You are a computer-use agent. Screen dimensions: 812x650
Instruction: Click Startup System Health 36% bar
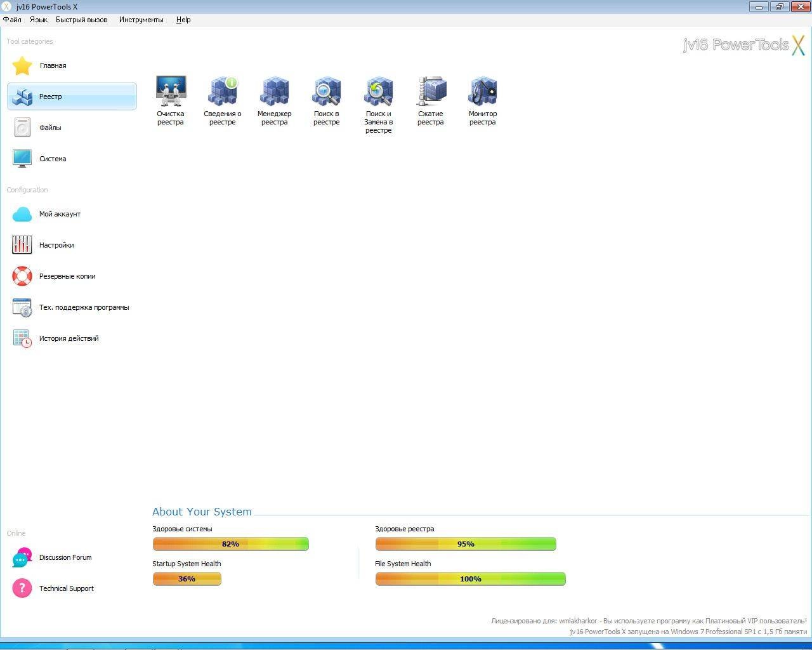click(x=187, y=579)
